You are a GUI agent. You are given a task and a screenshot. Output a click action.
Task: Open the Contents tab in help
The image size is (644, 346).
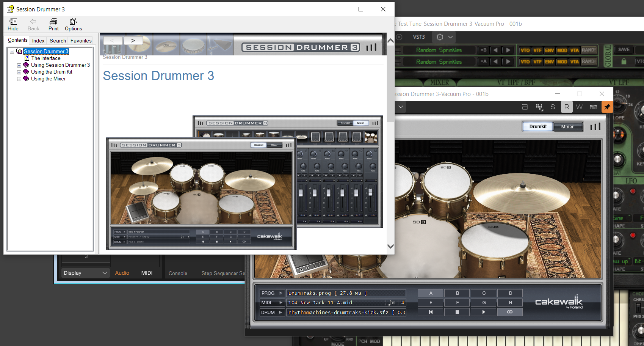17,40
